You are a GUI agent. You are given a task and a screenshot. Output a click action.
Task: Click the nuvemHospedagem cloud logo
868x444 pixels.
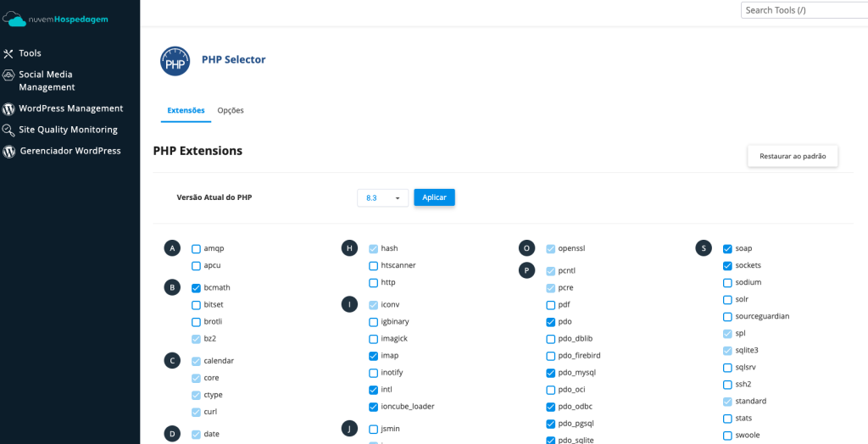[15, 19]
